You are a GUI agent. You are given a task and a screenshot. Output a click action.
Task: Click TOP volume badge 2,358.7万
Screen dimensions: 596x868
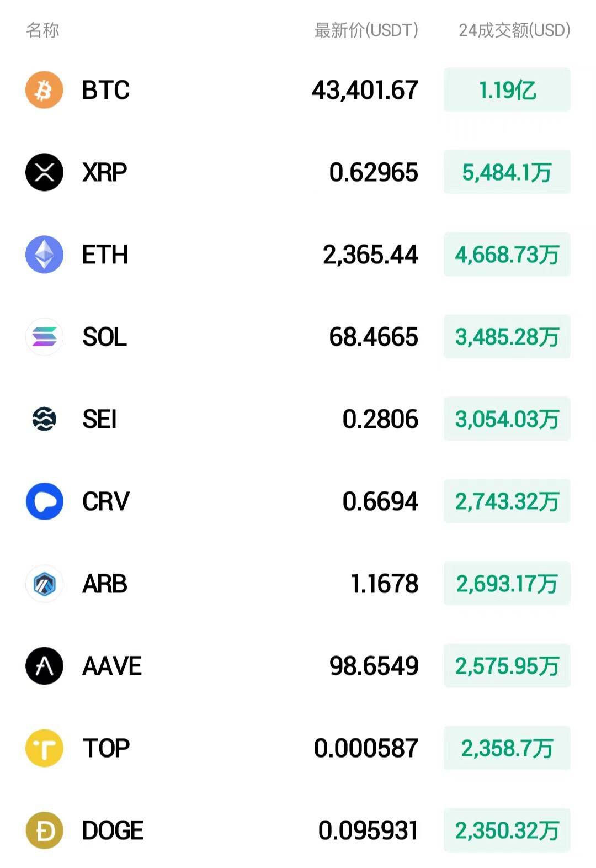(507, 748)
